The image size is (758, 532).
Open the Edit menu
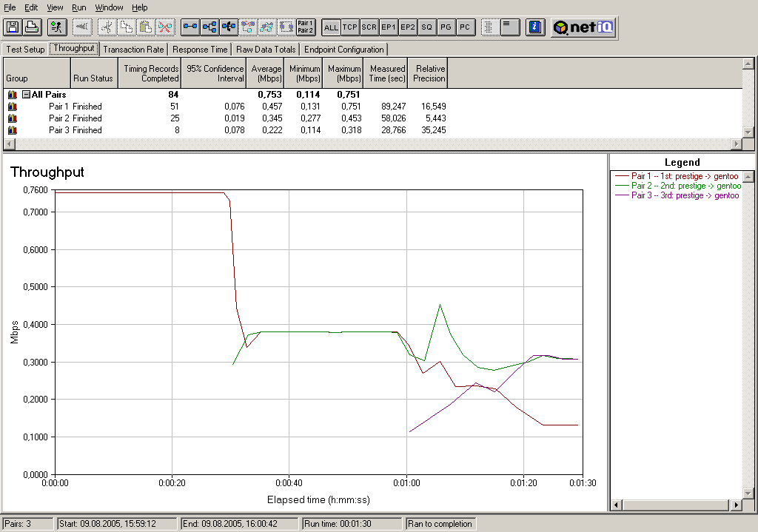pos(31,7)
